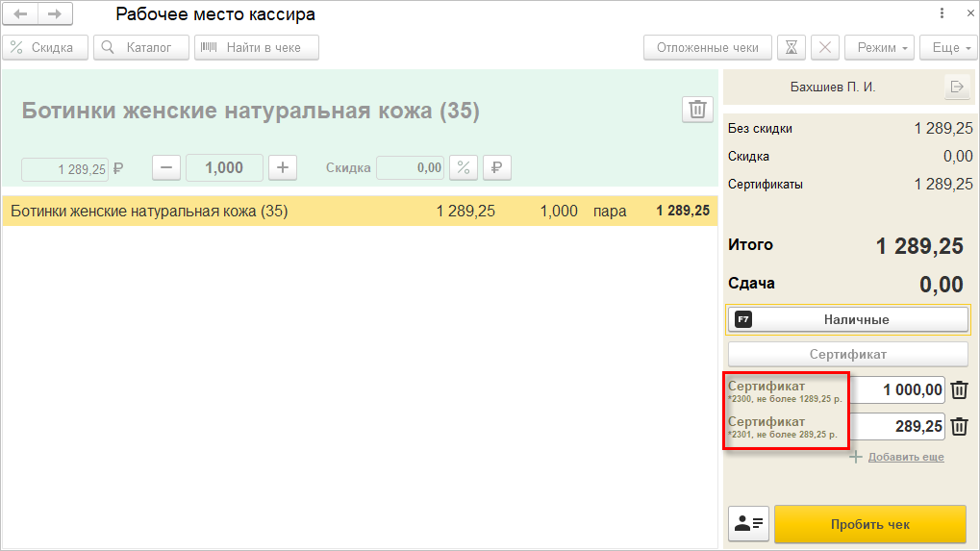Switch discount to ruble mode
This screenshot has width=980, height=551.
(x=497, y=168)
